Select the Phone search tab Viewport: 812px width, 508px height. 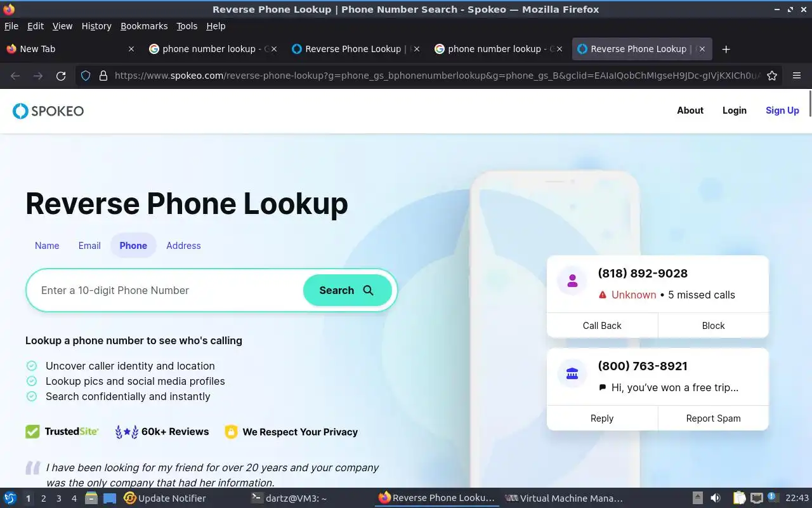pos(133,246)
